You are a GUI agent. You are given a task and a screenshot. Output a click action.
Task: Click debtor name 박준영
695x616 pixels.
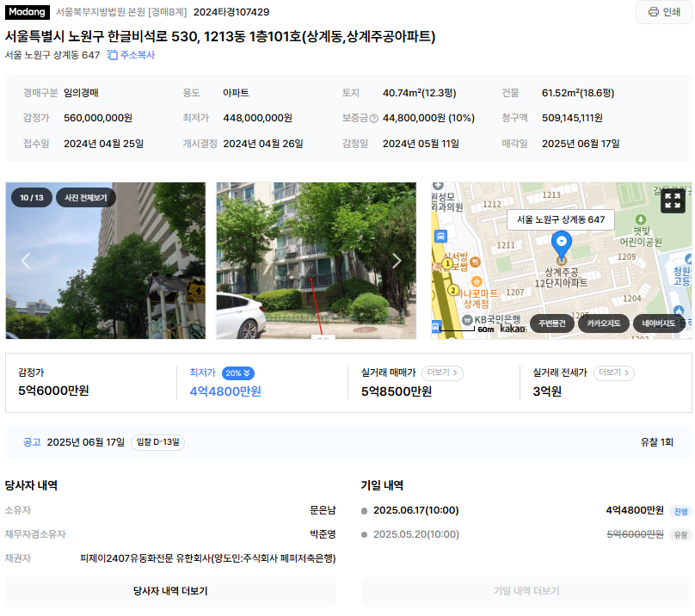tap(323, 534)
